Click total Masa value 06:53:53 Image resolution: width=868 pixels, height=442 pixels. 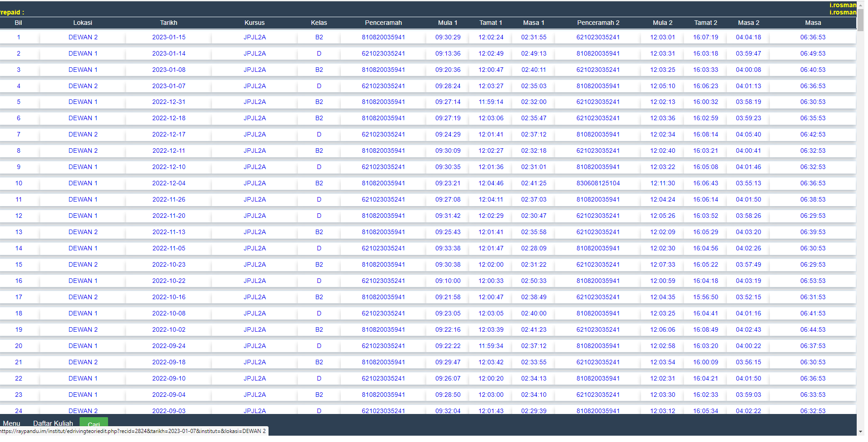[812, 281]
